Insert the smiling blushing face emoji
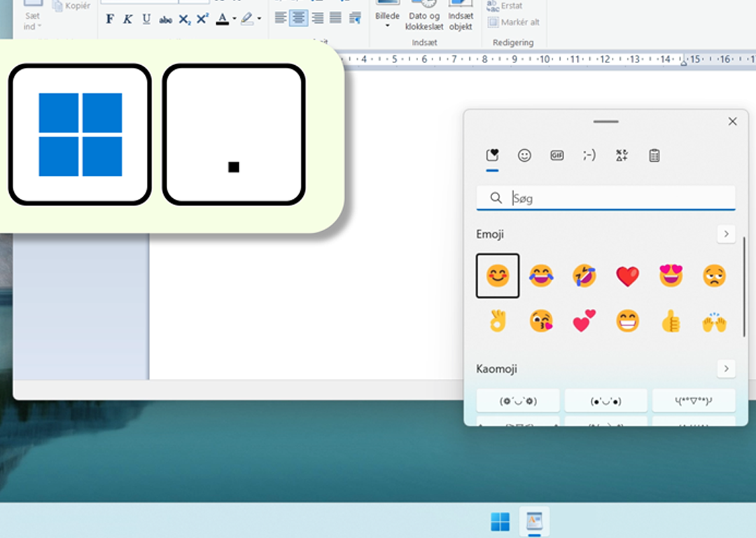 (x=498, y=276)
